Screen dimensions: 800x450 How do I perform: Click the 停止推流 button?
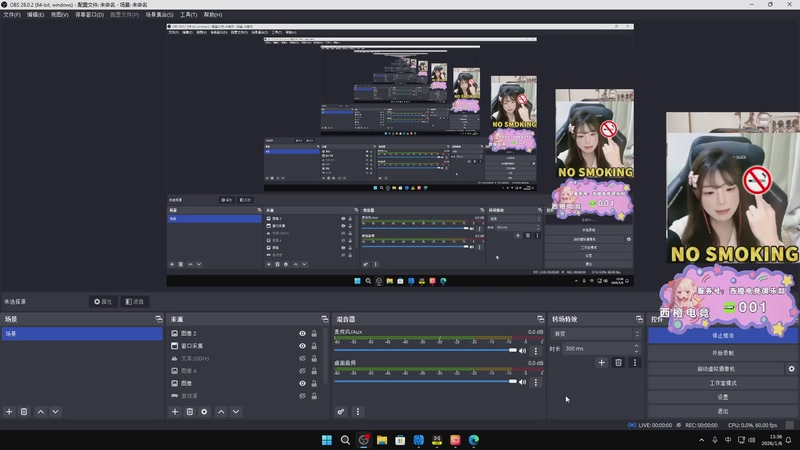pyautogui.click(x=722, y=336)
